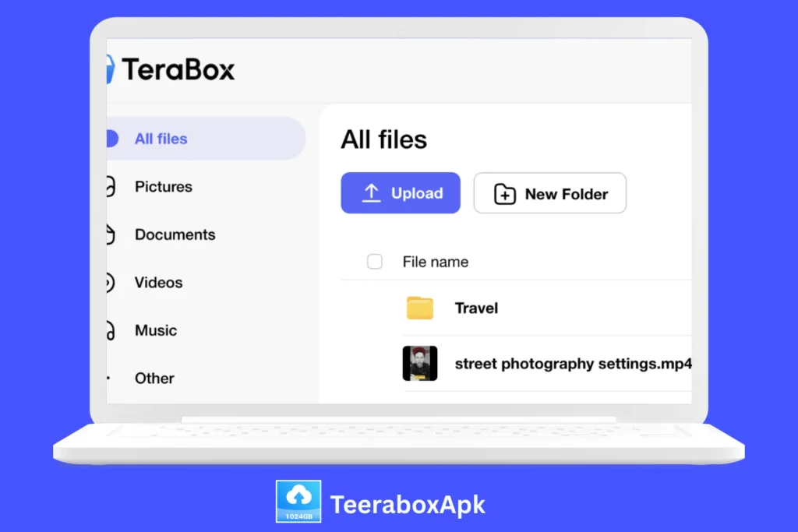Click the Music icon in the sidebar
The width and height of the screenshot is (798, 532).
tap(111, 330)
